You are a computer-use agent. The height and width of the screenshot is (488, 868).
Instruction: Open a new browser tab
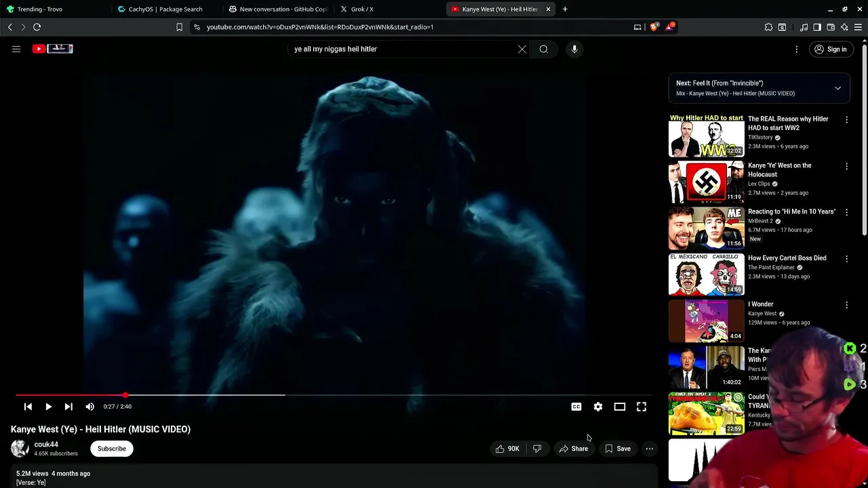[565, 9]
